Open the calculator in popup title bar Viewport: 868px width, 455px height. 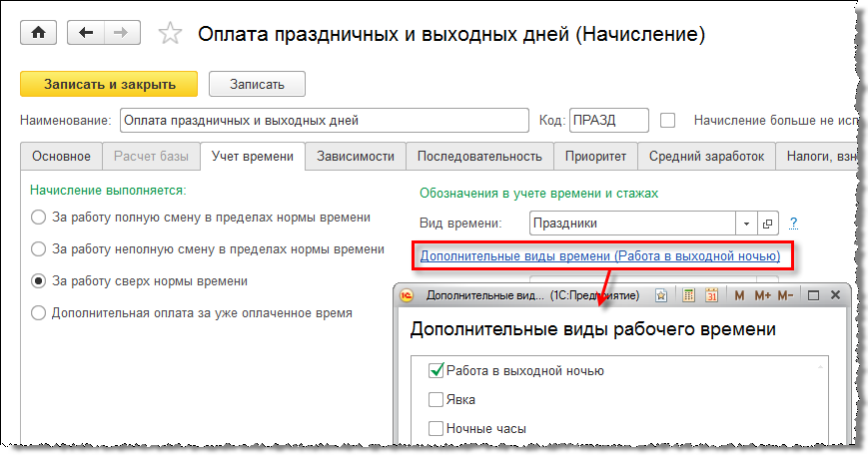688,295
